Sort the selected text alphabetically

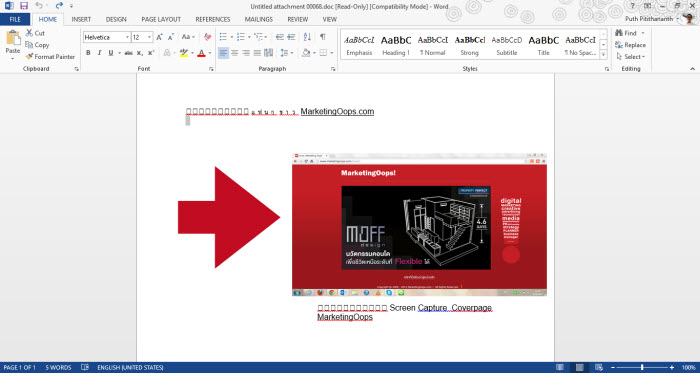click(x=307, y=37)
